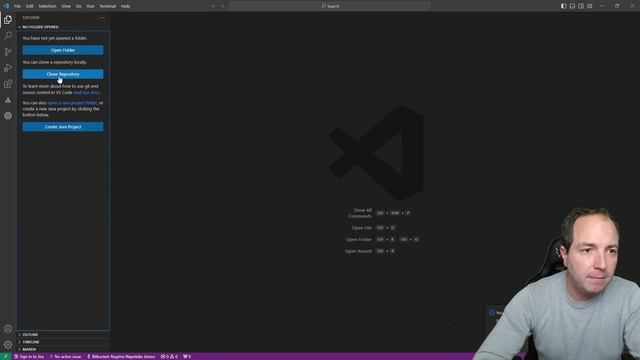The width and height of the screenshot is (640, 360).
Task: Click the Create Java Project button
Action: point(63,127)
